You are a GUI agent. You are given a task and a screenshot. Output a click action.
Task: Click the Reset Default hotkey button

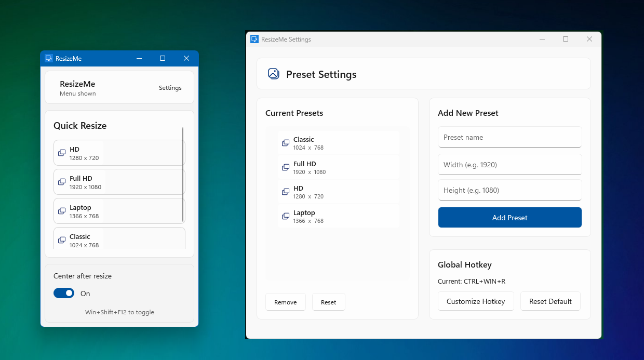point(550,301)
